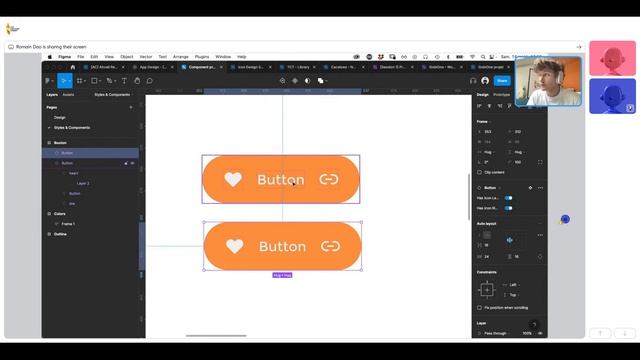The height and width of the screenshot is (360, 640).
Task: Click the half-filled circle icon in toolbar
Action: click(x=307, y=81)
